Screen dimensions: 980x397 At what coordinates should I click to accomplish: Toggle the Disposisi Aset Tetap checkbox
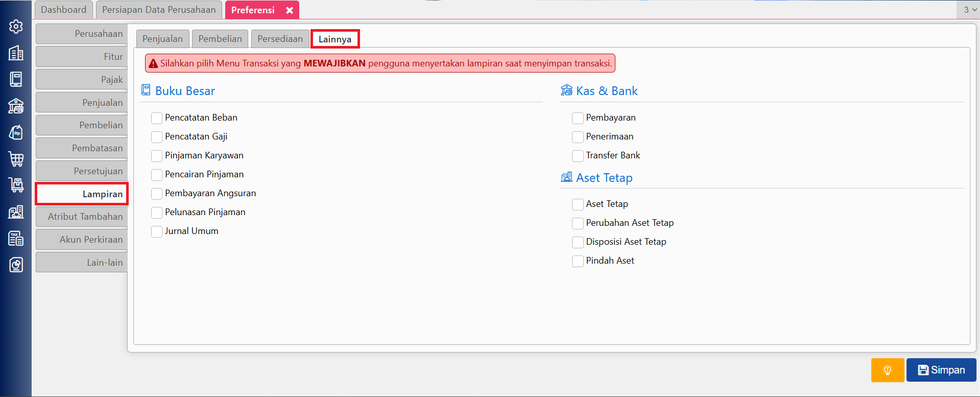point(578,242)
